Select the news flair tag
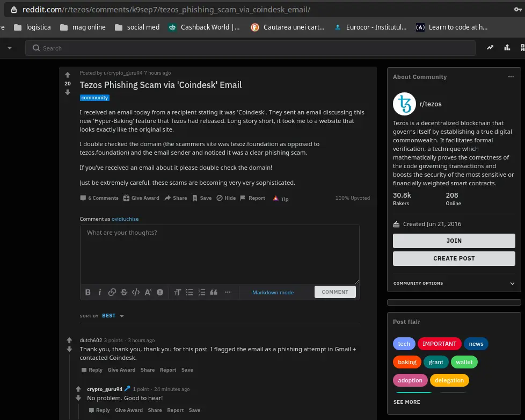The width and height of the screenshot is (525, 420). [x=476, y=344]
